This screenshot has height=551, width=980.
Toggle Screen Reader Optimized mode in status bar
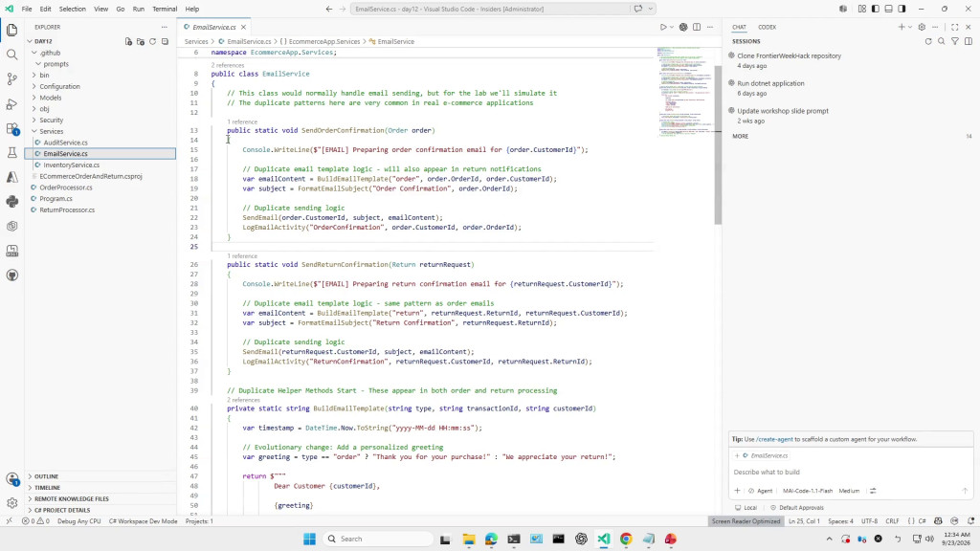pos(746,521)
